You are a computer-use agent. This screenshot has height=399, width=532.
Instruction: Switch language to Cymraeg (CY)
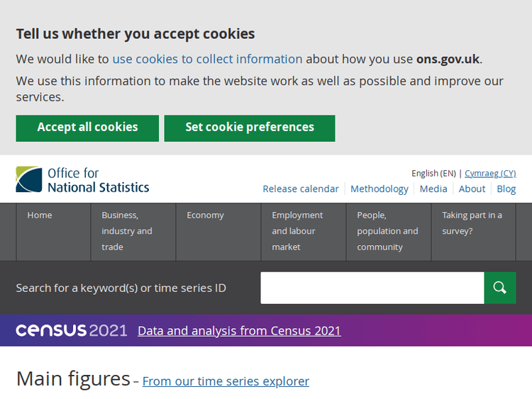point(490,173)
